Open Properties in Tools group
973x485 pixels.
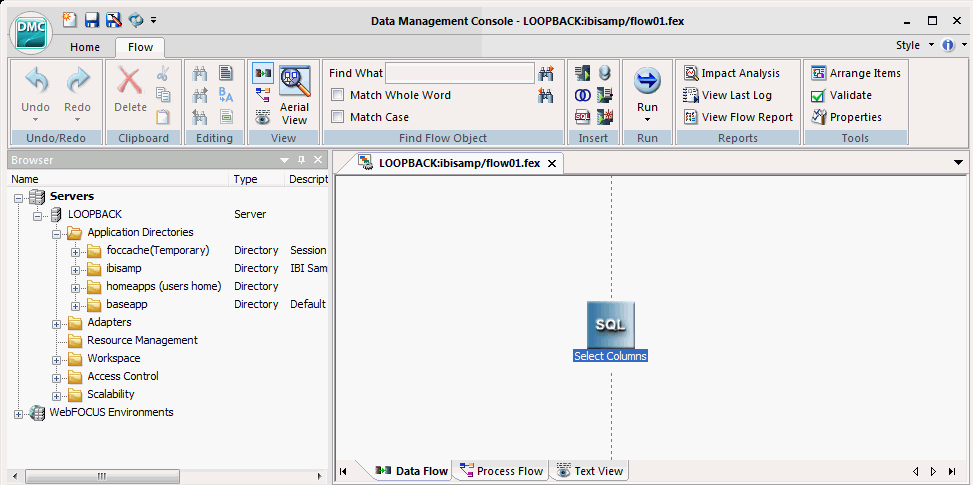click(x=846, y=117)
